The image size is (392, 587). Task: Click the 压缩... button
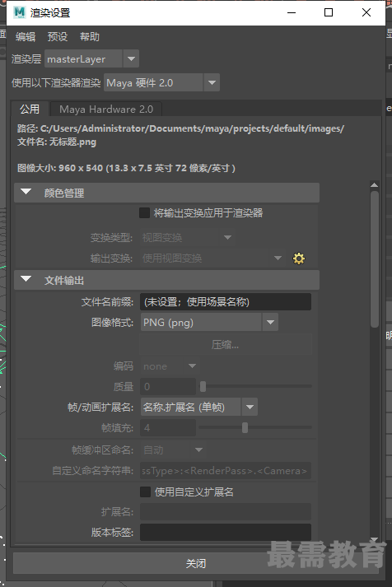(226, 344)
